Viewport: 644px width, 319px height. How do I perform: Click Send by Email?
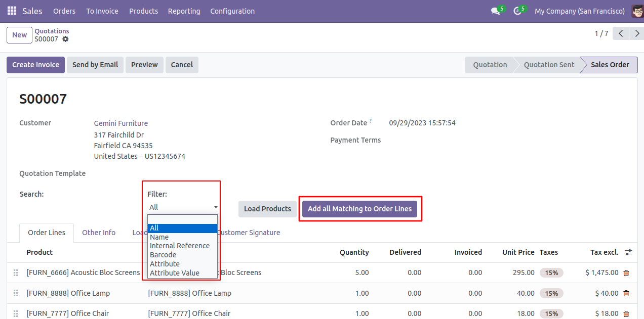tap(95, 65)
